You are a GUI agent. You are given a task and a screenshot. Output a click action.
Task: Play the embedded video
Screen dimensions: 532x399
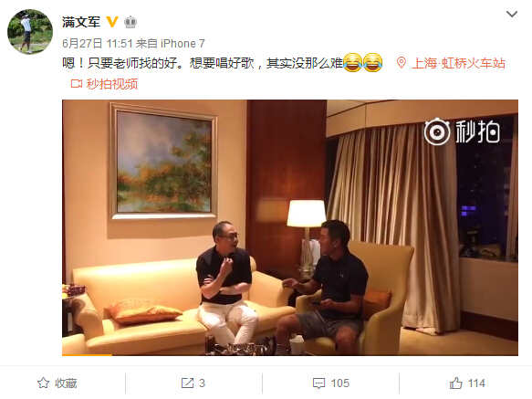click(290, 227)
